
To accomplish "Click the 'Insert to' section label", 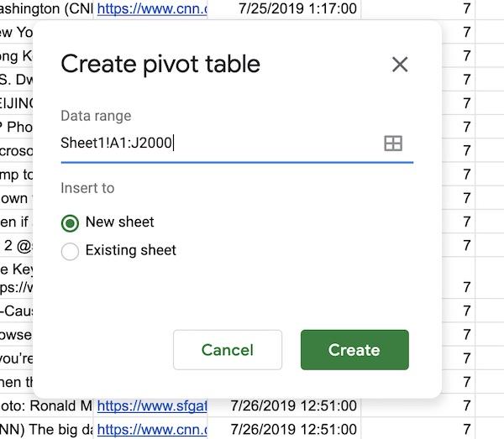I will pyautogui.click(x=87, y=188).
